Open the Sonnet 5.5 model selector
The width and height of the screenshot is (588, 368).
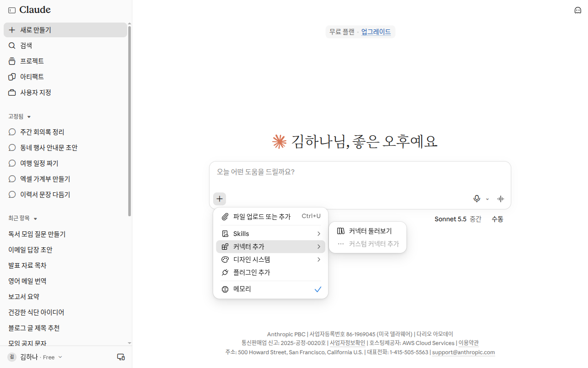pos(458,219)
